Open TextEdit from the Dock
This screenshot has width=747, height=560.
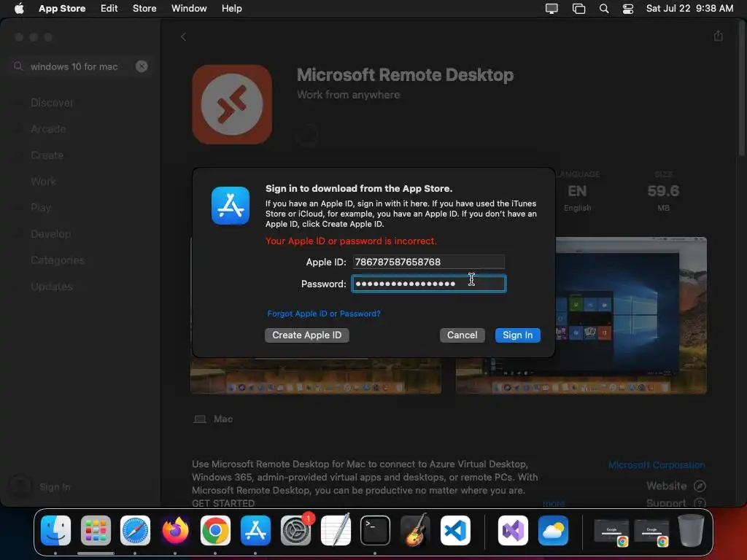coord(336,530)
